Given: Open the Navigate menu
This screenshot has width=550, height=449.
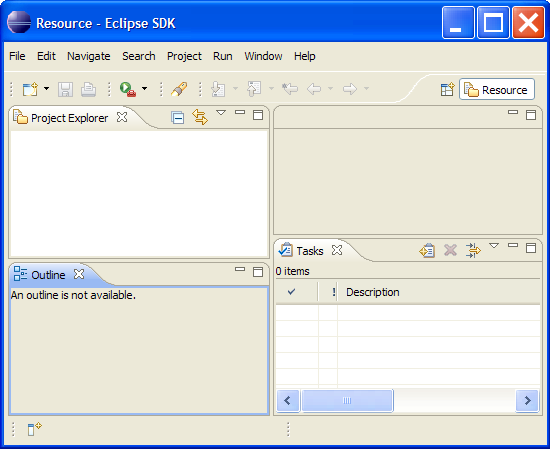Looking at the screenshot, I should click(x=89, y=56).
